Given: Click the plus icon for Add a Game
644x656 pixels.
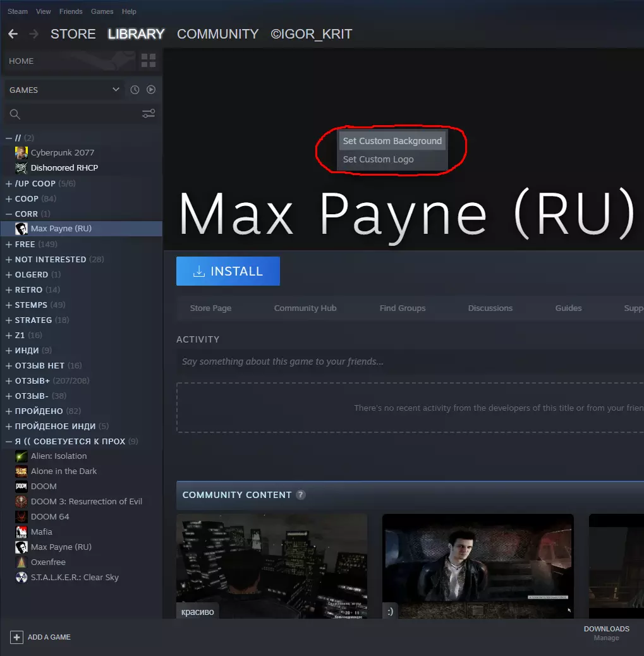Looking at the screenshot, I should 17,637.
